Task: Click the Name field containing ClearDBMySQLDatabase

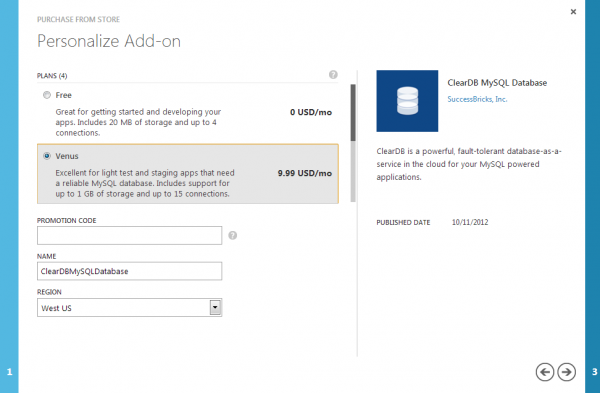Action: pos(129,271)
